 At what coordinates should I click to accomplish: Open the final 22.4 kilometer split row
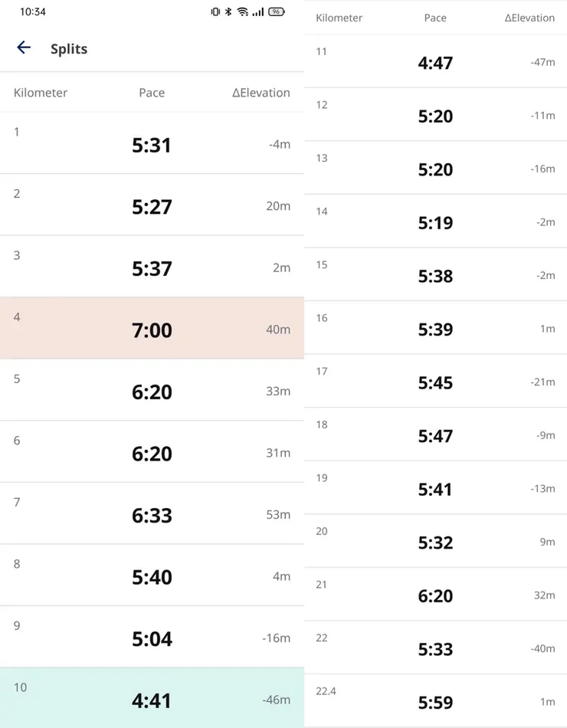435,701
